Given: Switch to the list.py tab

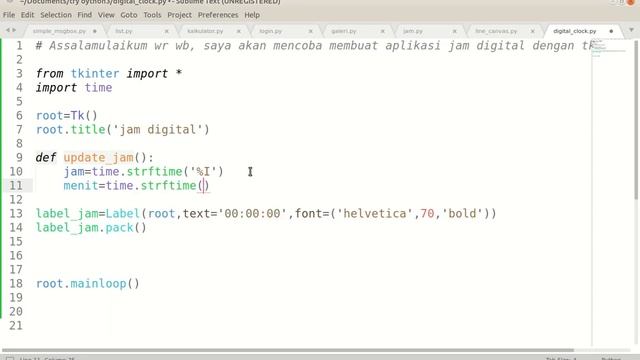Looking at the screenshot, I should tap(124, 31).
